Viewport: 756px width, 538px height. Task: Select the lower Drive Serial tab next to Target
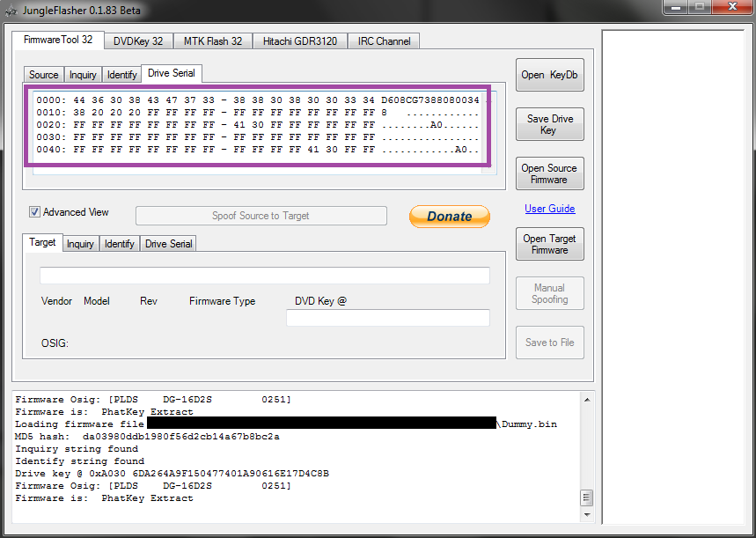168,244
